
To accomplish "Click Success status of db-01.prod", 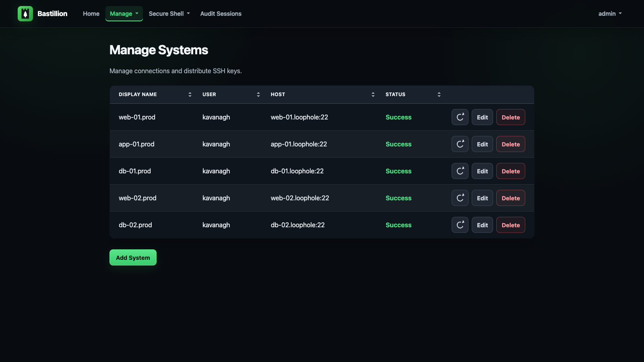I will tap(398, 171).
